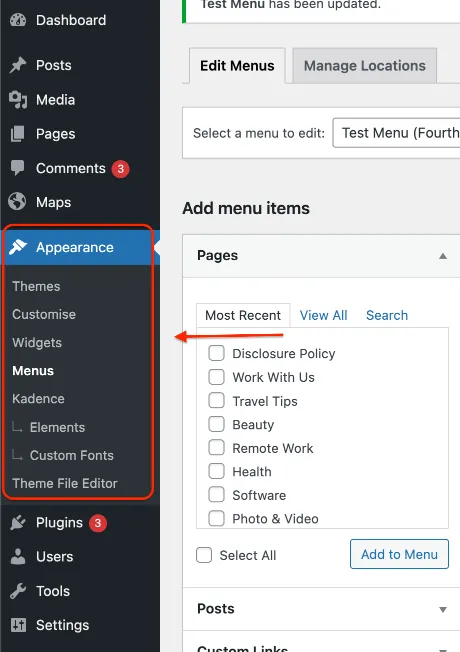Open the Users person icon
The width and height of the screenshot is (460, 652).
[18, 557]
